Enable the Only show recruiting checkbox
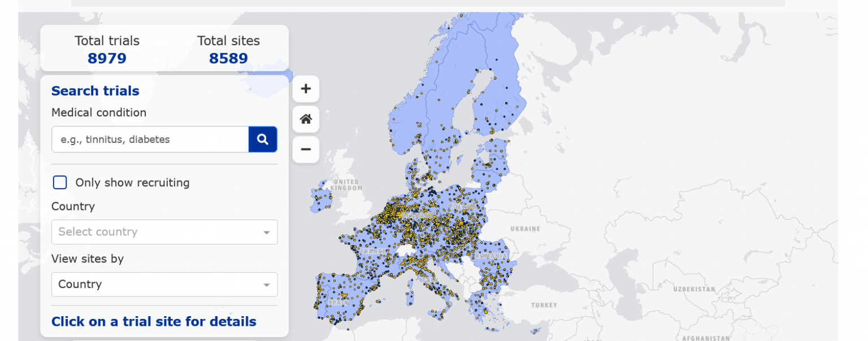The image size is (868, 341). click(x=60, y=182)
